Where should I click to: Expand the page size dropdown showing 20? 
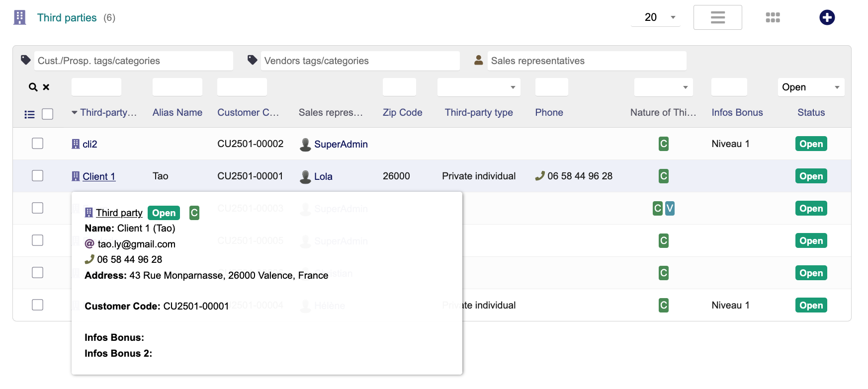(655, 17)
